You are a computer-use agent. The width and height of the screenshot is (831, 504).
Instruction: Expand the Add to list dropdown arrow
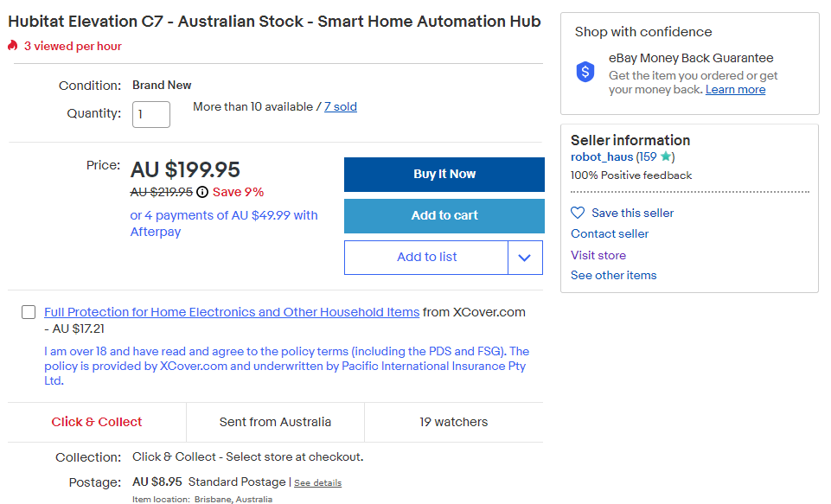point(525,258)
